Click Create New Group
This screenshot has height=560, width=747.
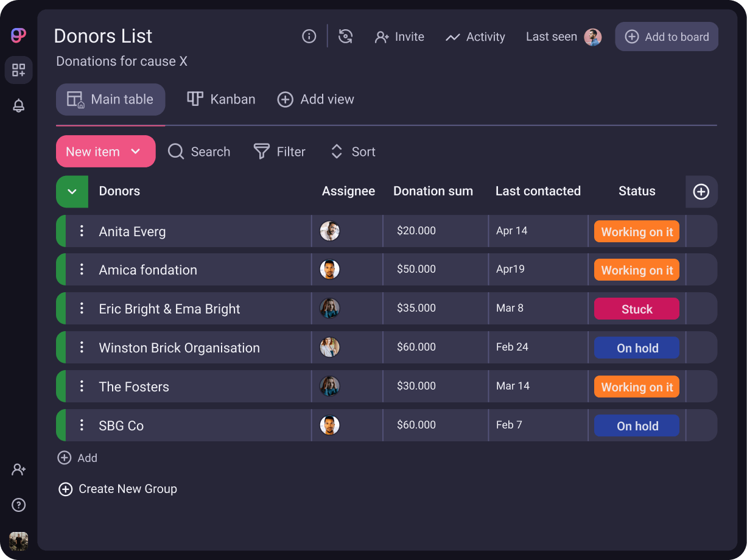point(117,489)
